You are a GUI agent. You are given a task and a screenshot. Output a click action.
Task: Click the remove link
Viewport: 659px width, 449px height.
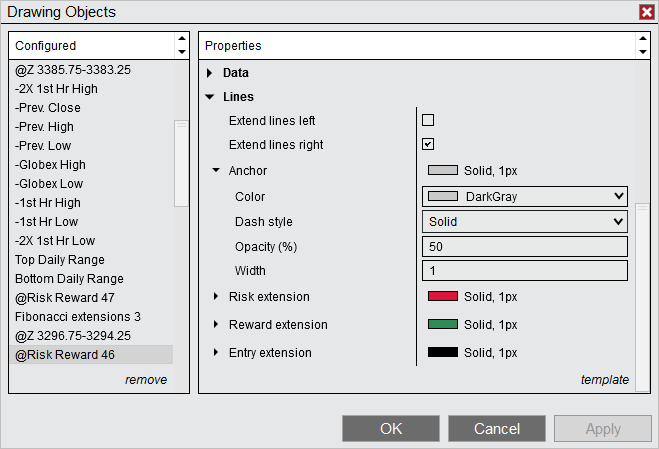pyautogui.click(x=146, y=380)
